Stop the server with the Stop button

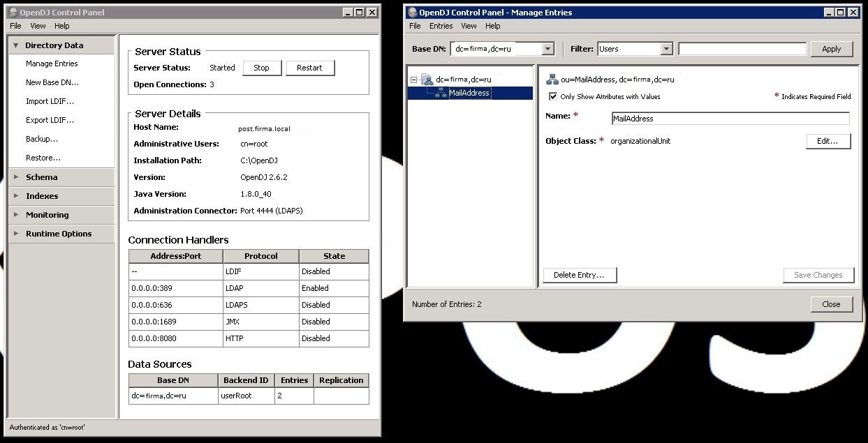pyautogui.click(x=262, y=68)
